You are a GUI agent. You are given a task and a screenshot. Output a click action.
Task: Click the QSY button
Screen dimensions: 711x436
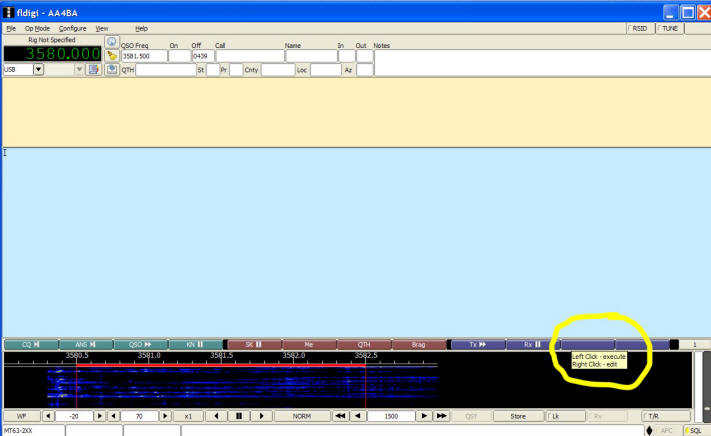pos(471,416)
